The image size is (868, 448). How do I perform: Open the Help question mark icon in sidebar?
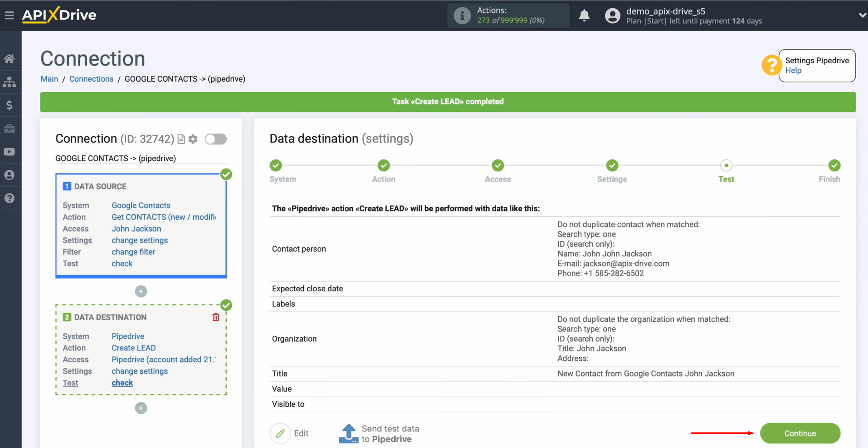pos(10,198)
